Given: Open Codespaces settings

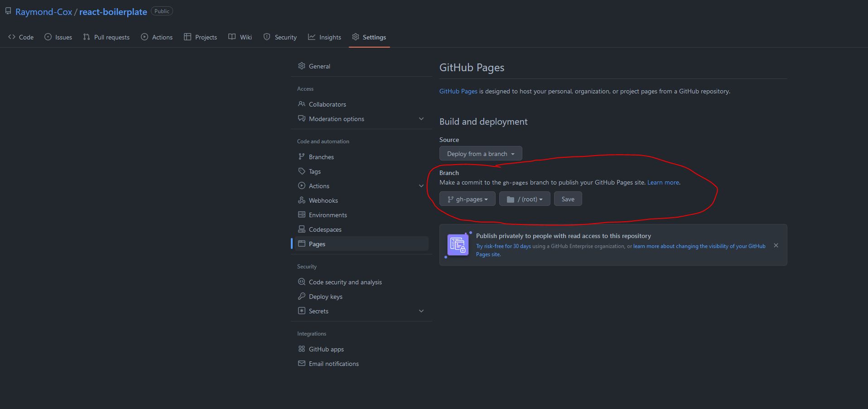Looking at the screenshot, I should [x=362, y=229].
